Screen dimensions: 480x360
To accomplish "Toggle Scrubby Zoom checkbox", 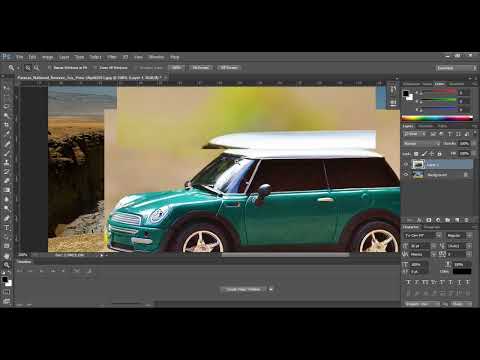I will (135, 68).
